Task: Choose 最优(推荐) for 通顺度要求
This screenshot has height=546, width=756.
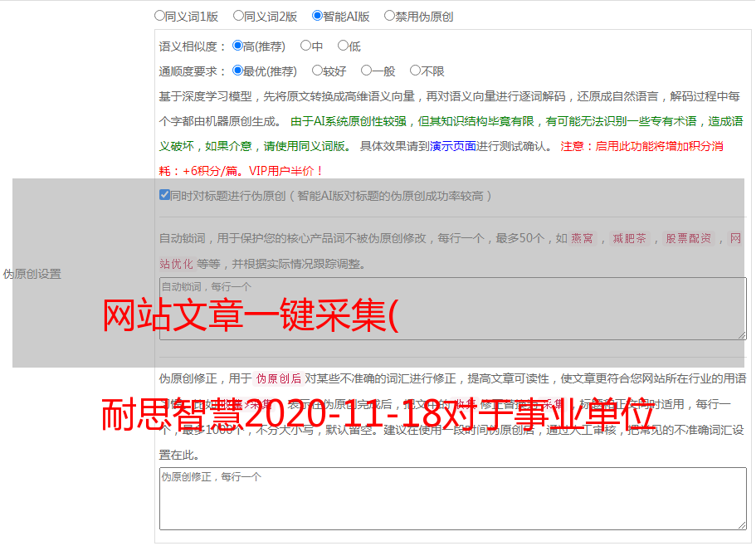Action: (x=237, y=71)
